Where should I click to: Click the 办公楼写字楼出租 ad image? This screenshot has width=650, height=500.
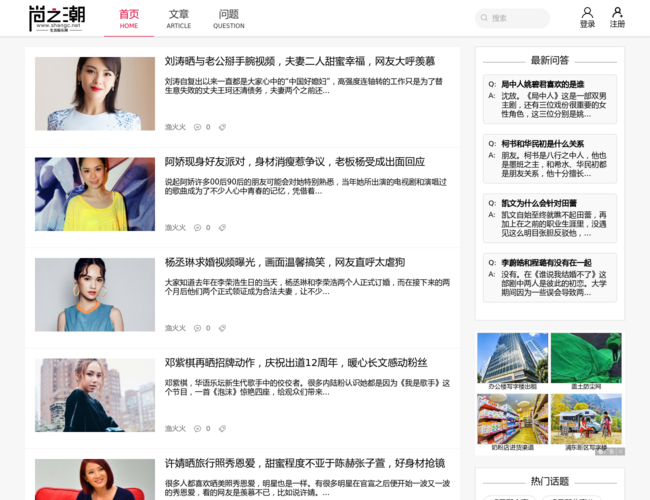click(512, 358)
